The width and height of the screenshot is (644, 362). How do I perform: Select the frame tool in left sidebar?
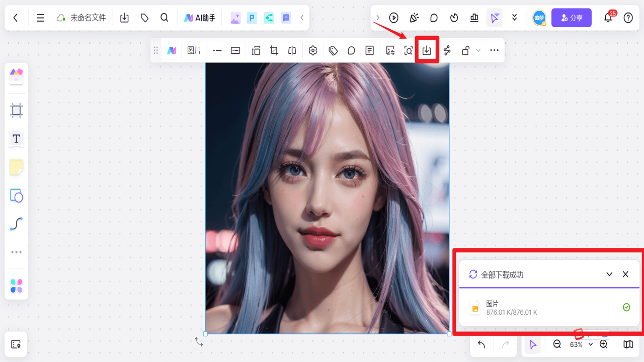(17, 111)
